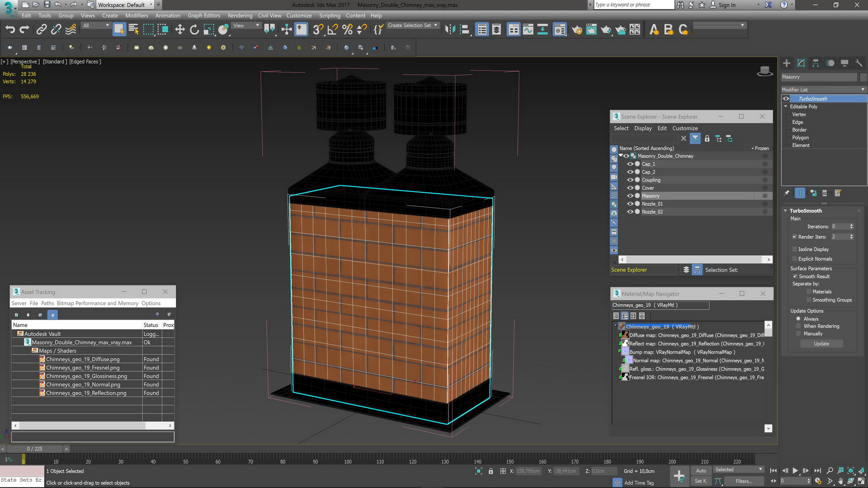Click the Play Animation button
The width and height of the screenshot is (868, 488).
point(795,470)
